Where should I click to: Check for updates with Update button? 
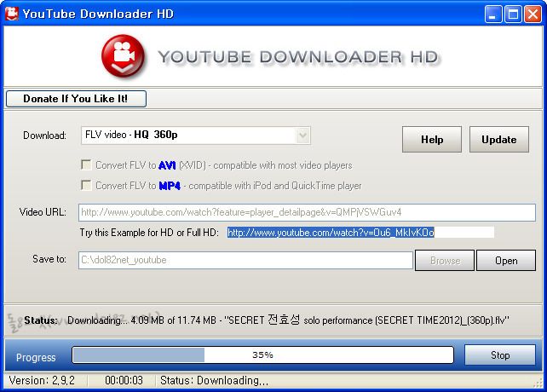tap(499, 139)
